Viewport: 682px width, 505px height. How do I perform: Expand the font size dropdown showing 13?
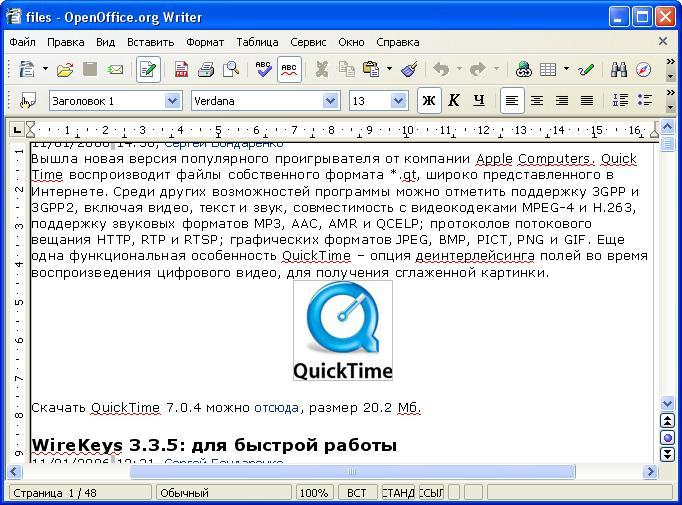click(398, 101)
